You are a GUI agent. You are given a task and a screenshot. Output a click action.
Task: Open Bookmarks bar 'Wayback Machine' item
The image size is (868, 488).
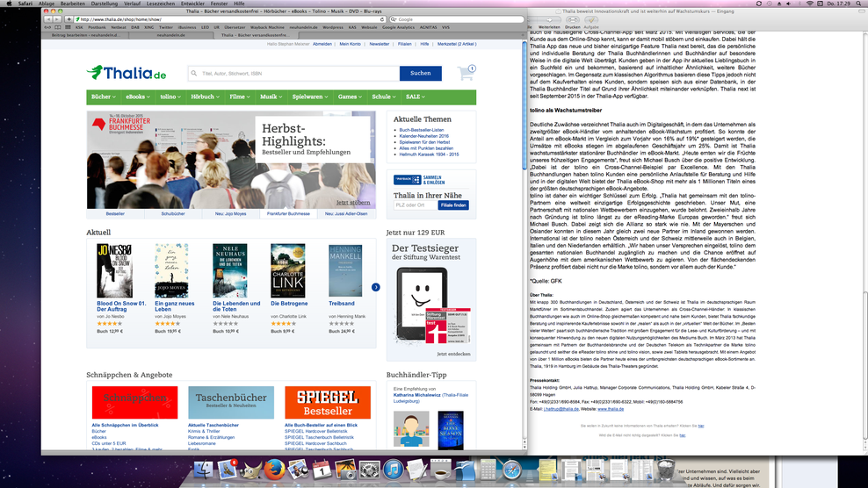[267, 27]
